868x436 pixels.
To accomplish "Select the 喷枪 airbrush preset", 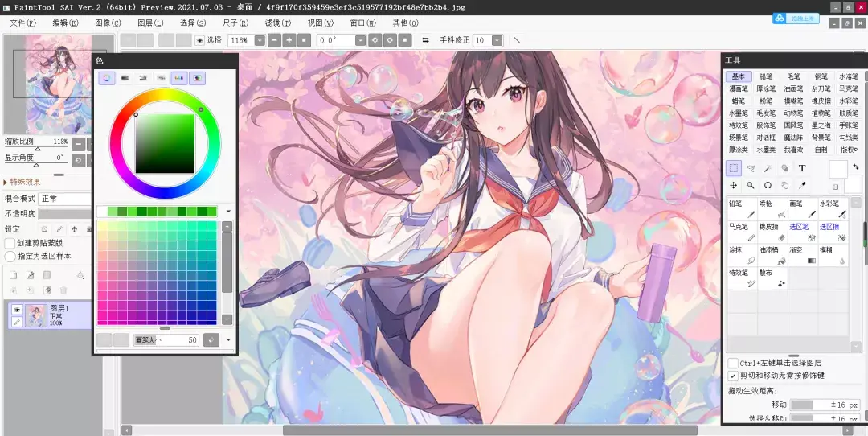I will [x=772, y=209].
